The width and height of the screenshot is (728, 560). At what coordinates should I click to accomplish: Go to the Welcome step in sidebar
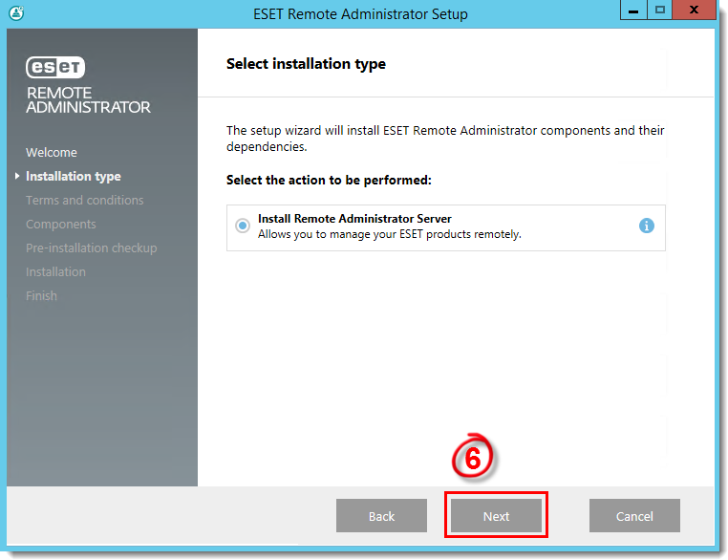click(52, 152)
